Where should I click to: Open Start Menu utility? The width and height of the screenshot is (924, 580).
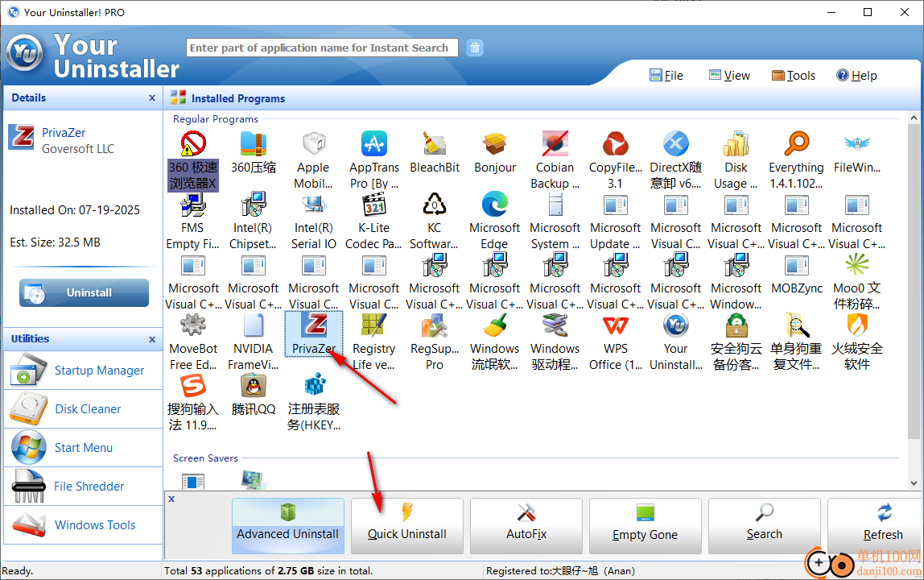pos(83,448)
